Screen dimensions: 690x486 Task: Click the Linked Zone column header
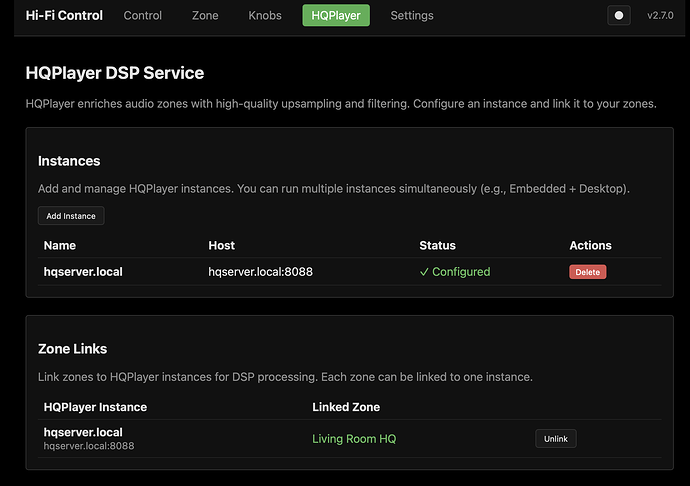point(346,407)
